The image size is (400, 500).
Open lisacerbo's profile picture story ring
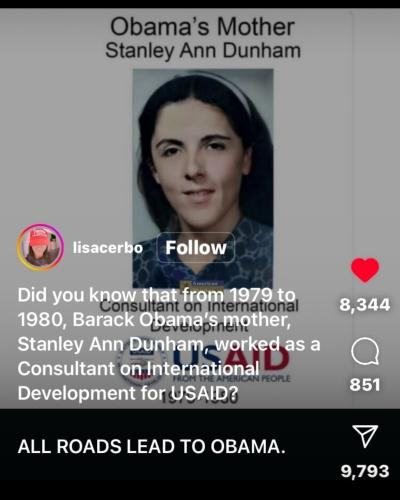[40, 247]
